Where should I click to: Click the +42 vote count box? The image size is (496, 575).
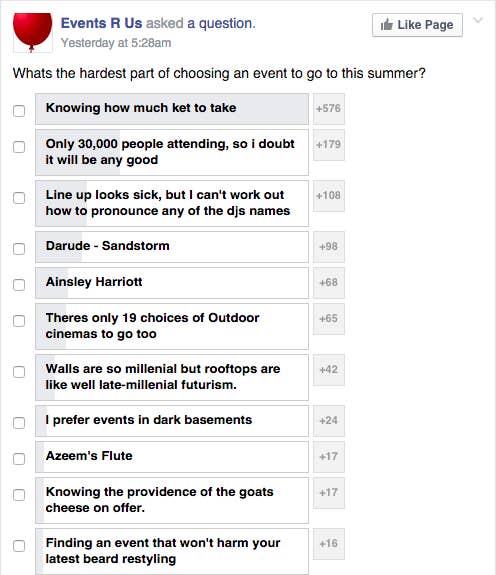point(329,370)
